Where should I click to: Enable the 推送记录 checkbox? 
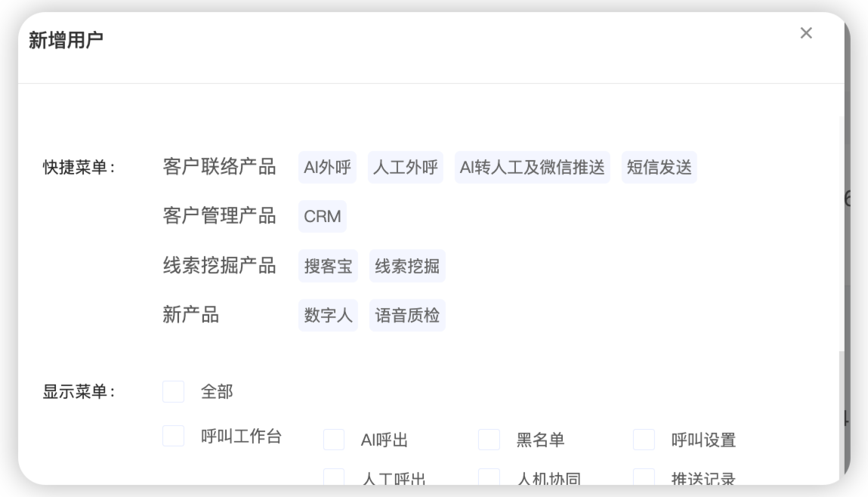pos(644,477)
